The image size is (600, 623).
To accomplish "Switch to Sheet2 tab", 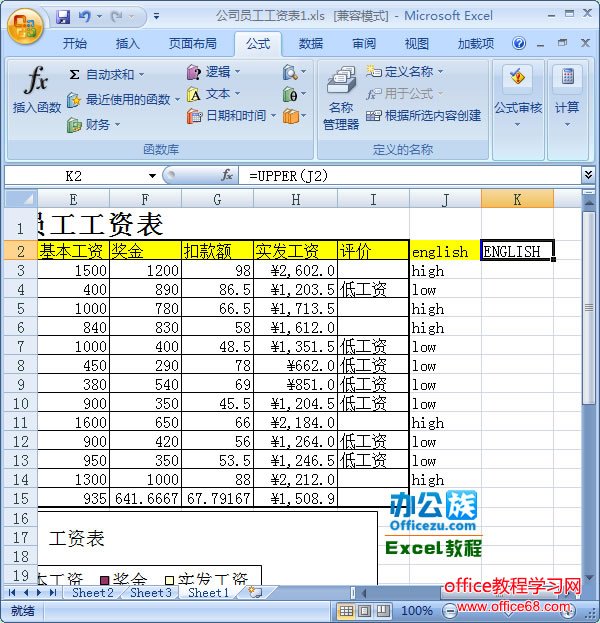I will point(93,592).
